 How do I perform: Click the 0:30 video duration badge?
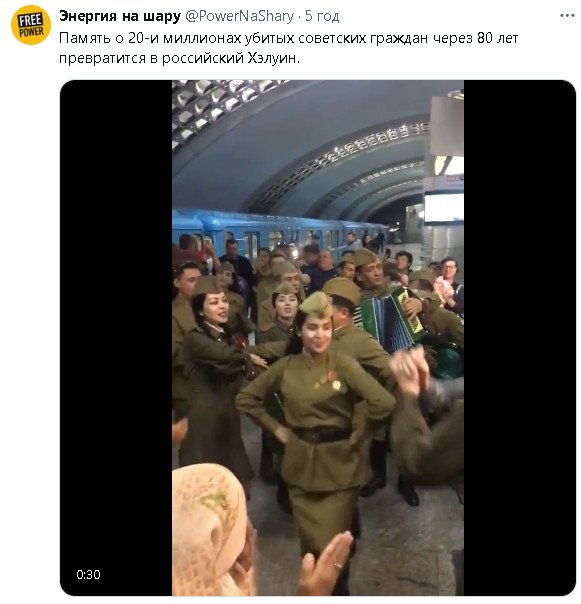(x=88, y=574)
